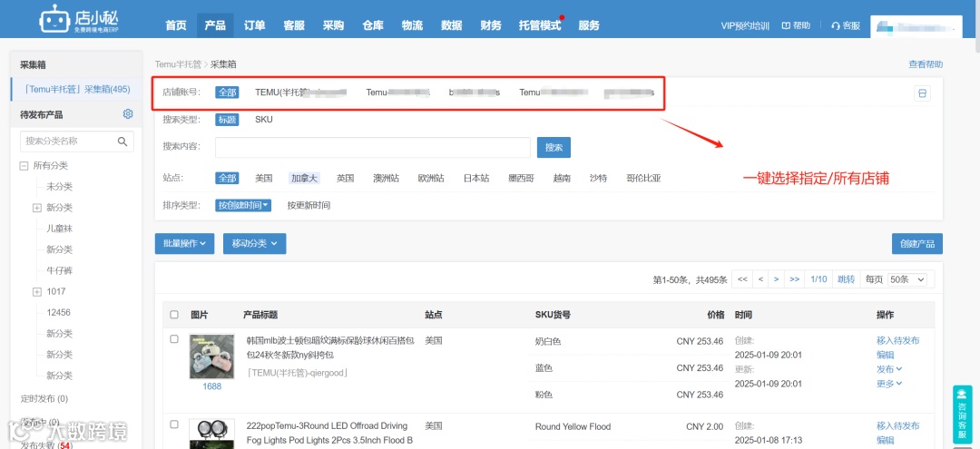Click the 店小秘 robot logo
980x449 pixels.
[77, 18]
